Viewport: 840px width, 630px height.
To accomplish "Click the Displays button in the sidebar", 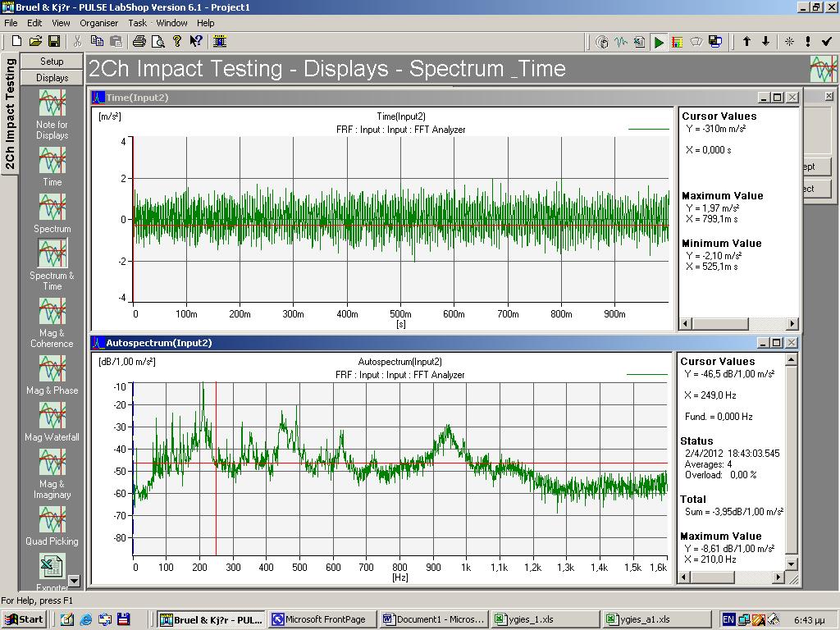I will 52,78.
